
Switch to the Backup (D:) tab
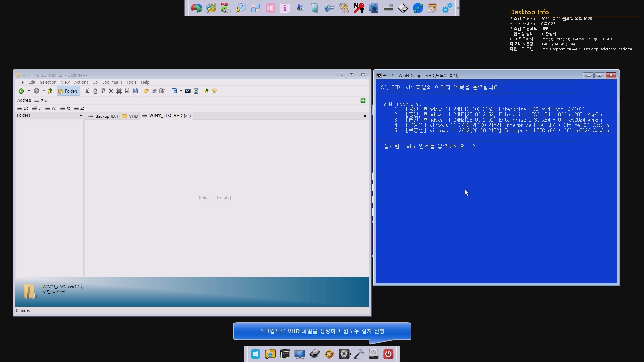point(103,116)
